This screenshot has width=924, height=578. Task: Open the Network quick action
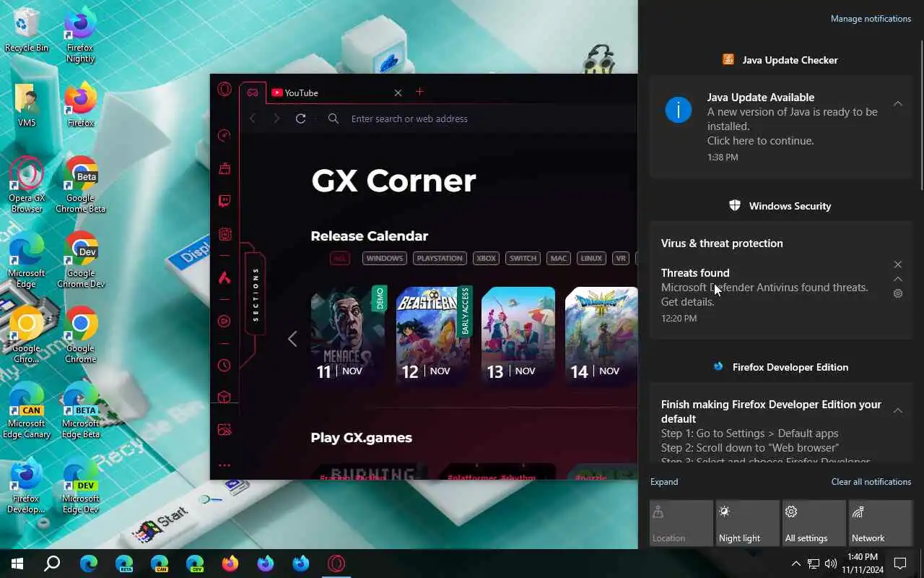click(881, 523)
